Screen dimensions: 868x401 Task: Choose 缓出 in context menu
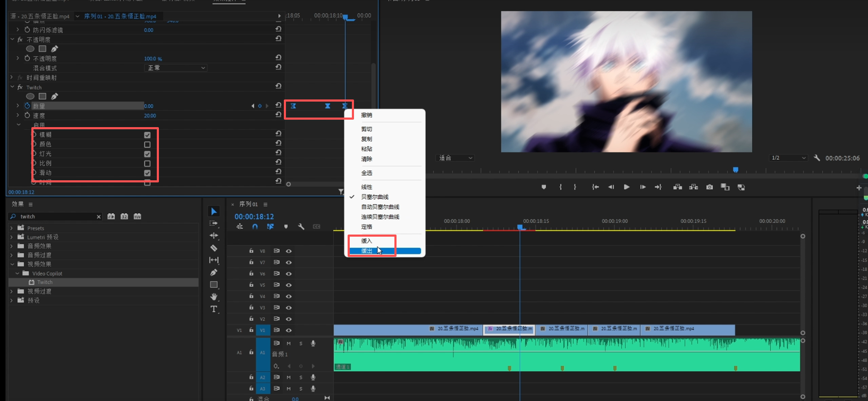[385, 251]
